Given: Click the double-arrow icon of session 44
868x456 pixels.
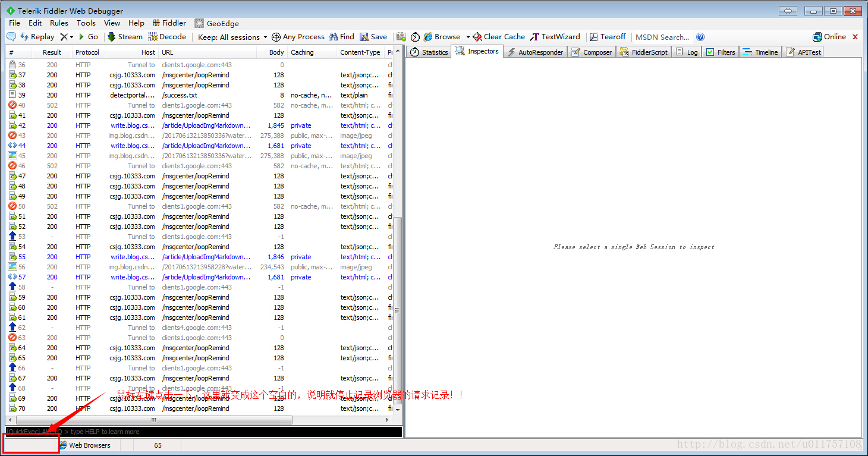Looking at the screenshot, I should [12, 146].
